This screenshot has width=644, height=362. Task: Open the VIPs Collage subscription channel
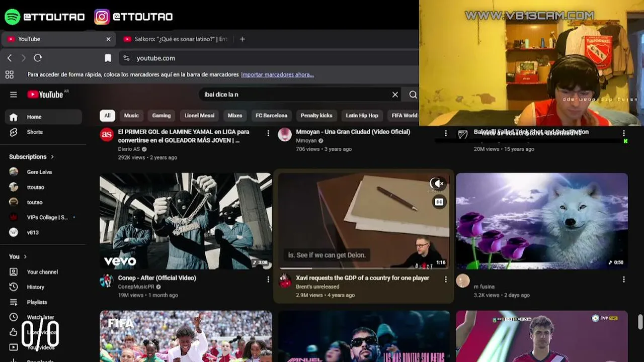tap(43, 217)
